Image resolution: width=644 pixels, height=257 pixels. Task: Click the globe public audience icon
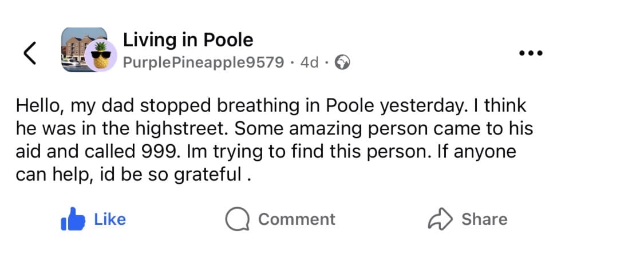point(342,62)
